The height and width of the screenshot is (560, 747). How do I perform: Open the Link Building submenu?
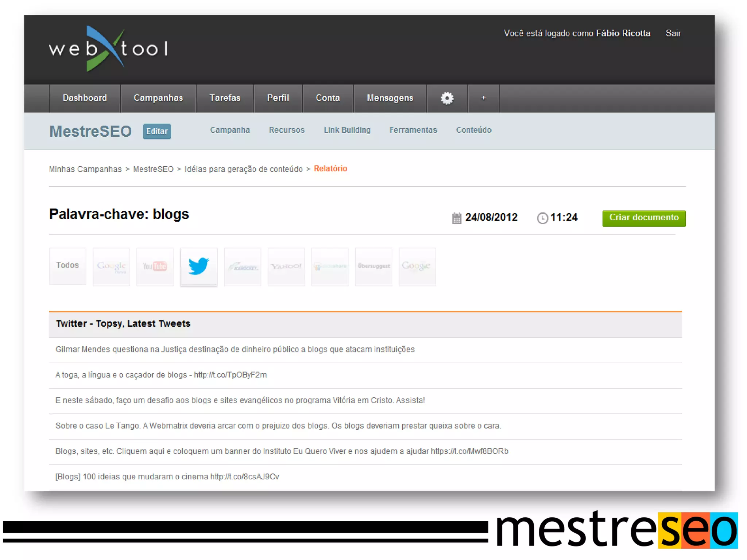pyautogui.click(x=347, y=130)
